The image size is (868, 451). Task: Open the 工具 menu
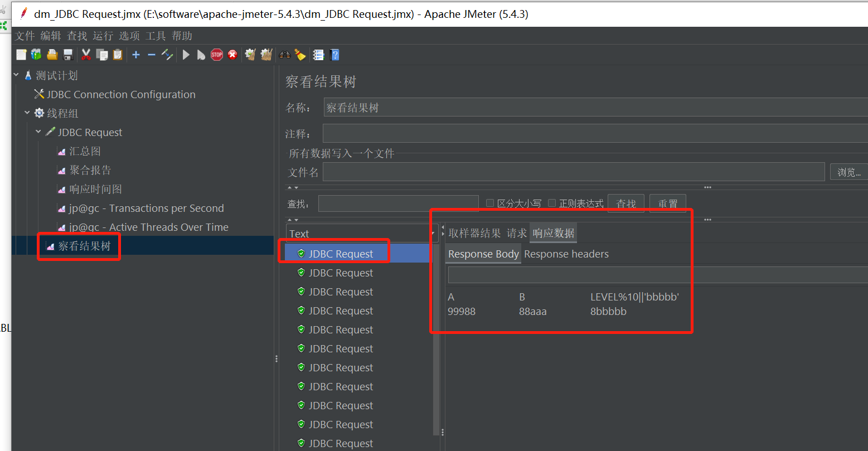pyautogui.click(x=156, y=36)
